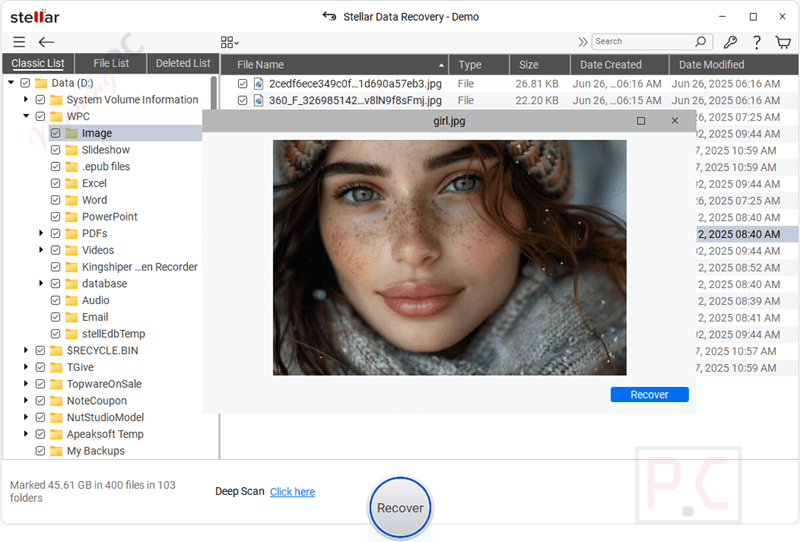Image resolution: width=800 pixels, height=542 pixels.
Task: Open the Deep Scan Click here link
Action: pyautogui.click(x=292, y=491)
